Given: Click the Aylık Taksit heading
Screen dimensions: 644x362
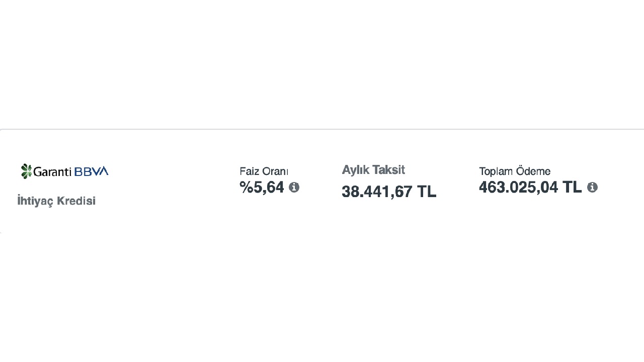Looking at the screenshot, I should (373, 170).
